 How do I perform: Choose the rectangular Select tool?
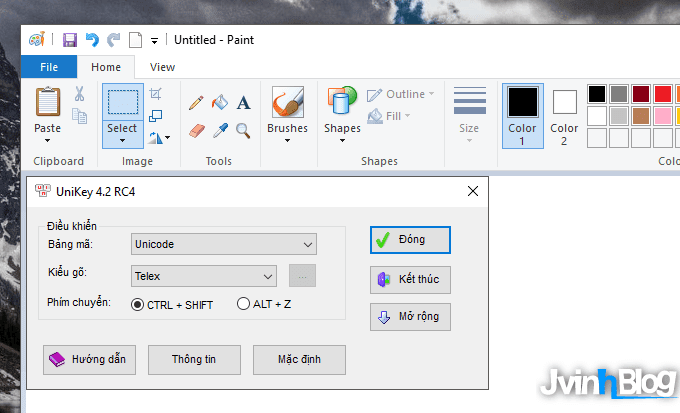point(123,102)
